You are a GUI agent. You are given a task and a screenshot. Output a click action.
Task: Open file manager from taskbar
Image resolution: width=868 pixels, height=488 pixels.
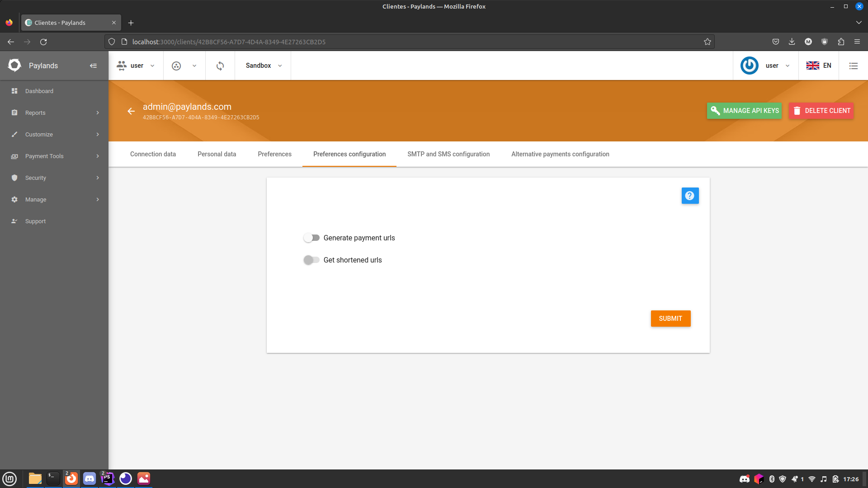[35, 479]
